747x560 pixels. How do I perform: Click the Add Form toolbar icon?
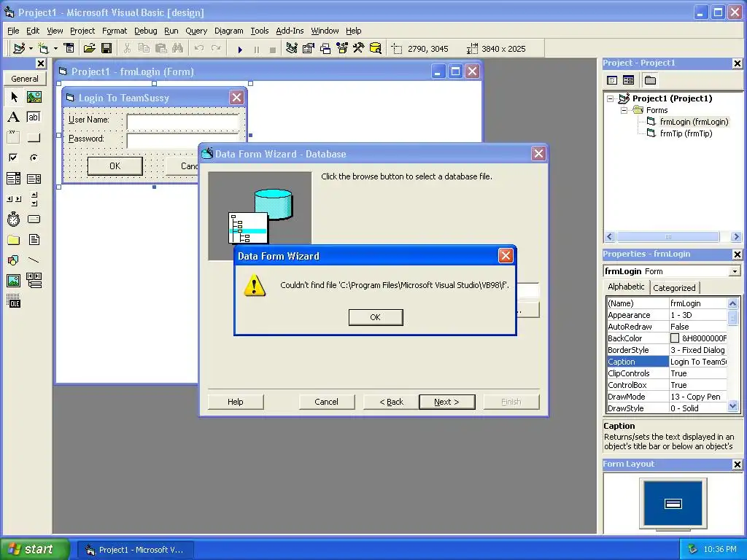pyautogui.click(x=43, y=49)
